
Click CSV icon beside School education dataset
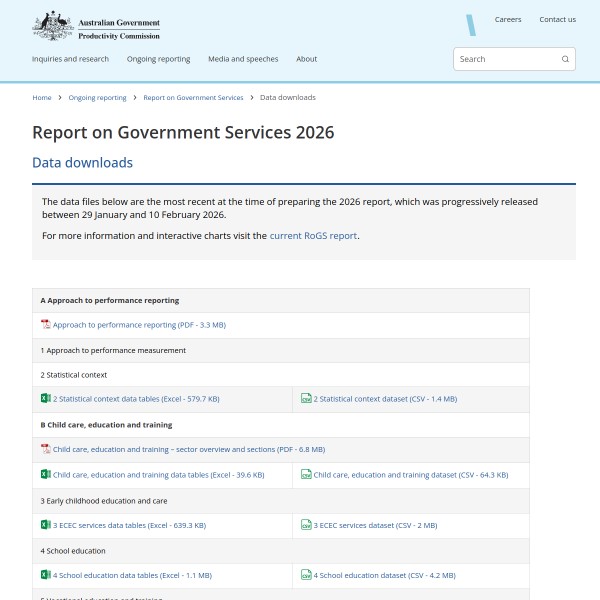[306, 575]
